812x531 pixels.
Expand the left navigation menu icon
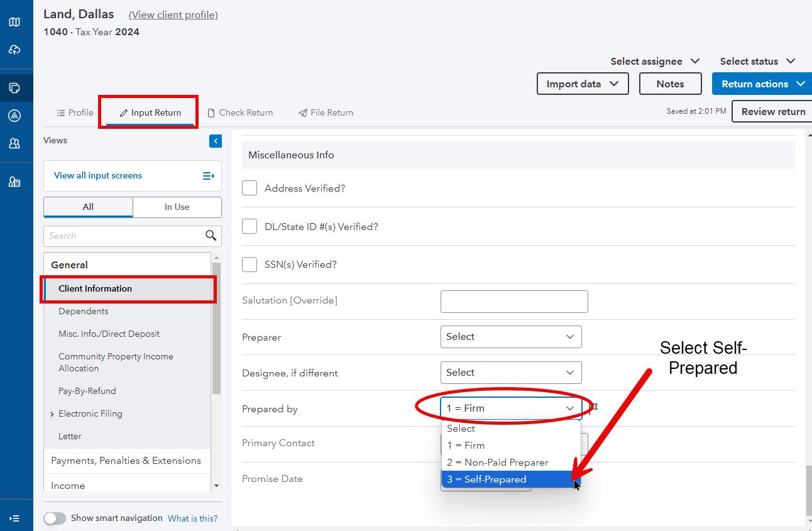pyautogui.click(x=14, y=518)
